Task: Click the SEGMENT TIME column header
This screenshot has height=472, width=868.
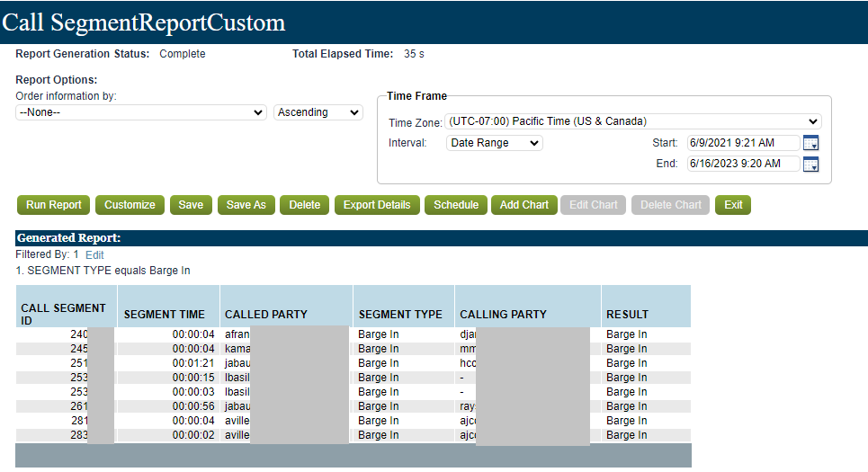Action: click(x=169, y=307)
